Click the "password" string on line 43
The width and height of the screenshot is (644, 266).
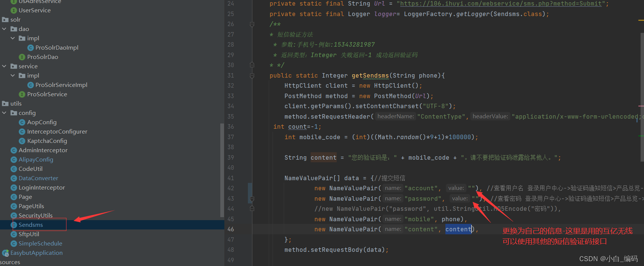423,198
